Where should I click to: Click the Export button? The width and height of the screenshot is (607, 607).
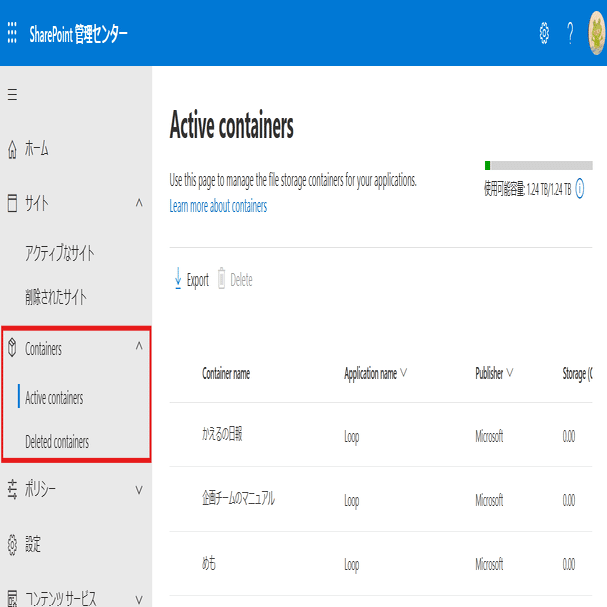point(191,280)
